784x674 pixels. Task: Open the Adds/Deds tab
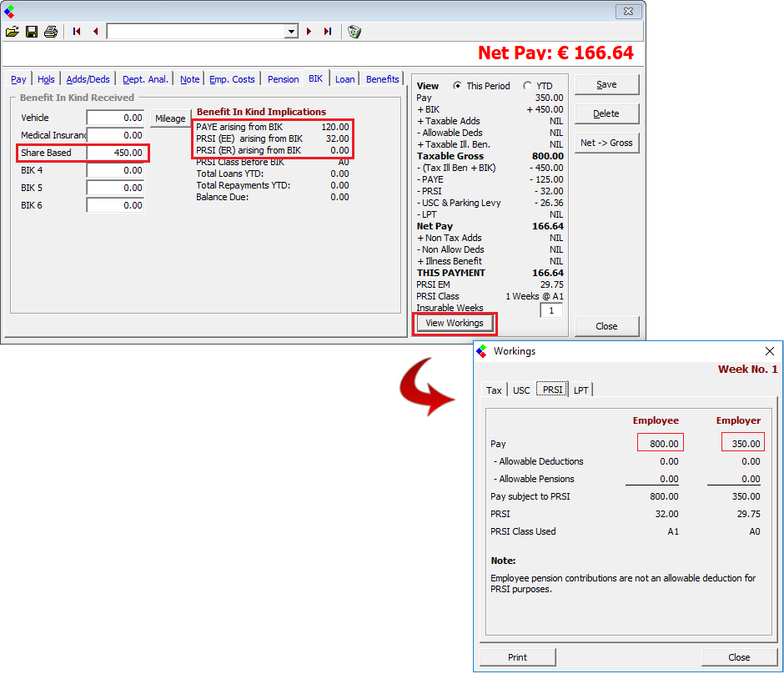pos(88,79)
